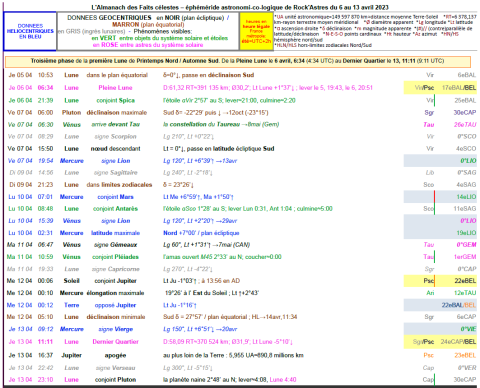The height and width of the screenshot is (388, 480).
Task: Select the "signe Vierge" entry
Action: point(115,329)
